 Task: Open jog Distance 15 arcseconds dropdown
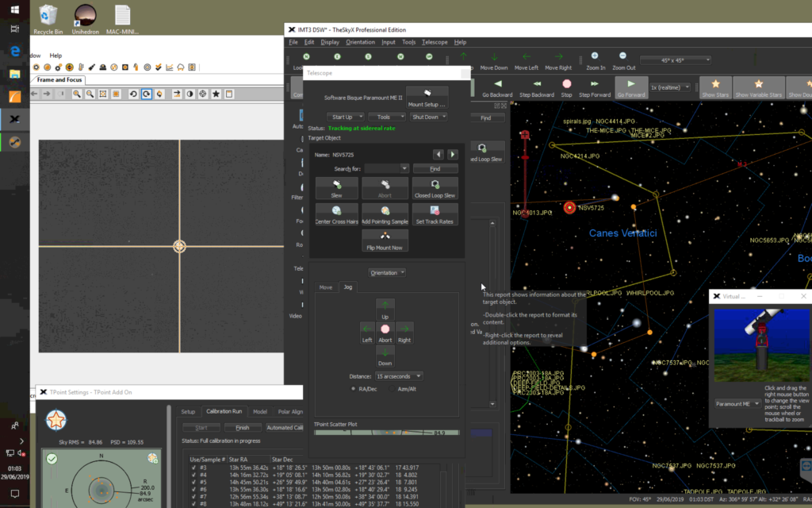click(399, 376)
